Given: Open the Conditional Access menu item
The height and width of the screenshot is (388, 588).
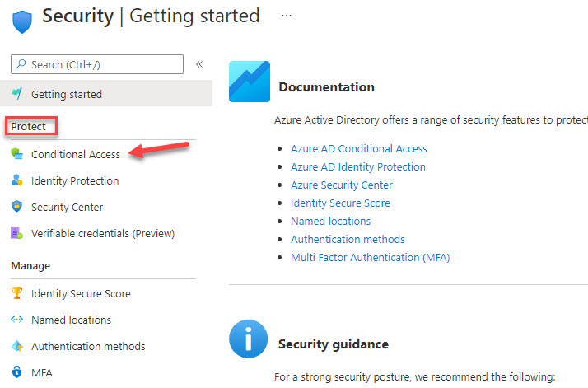Looking at the screenshot, I should (x=76, y=154).
